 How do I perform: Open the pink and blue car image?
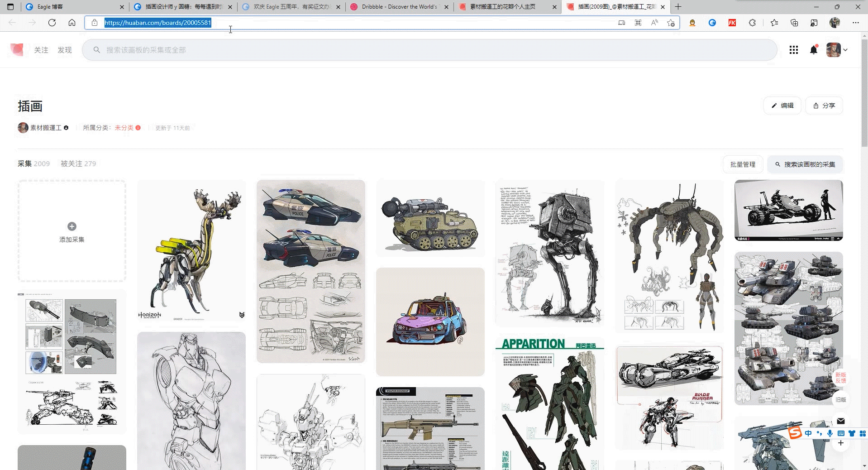[x=430, y=322]
